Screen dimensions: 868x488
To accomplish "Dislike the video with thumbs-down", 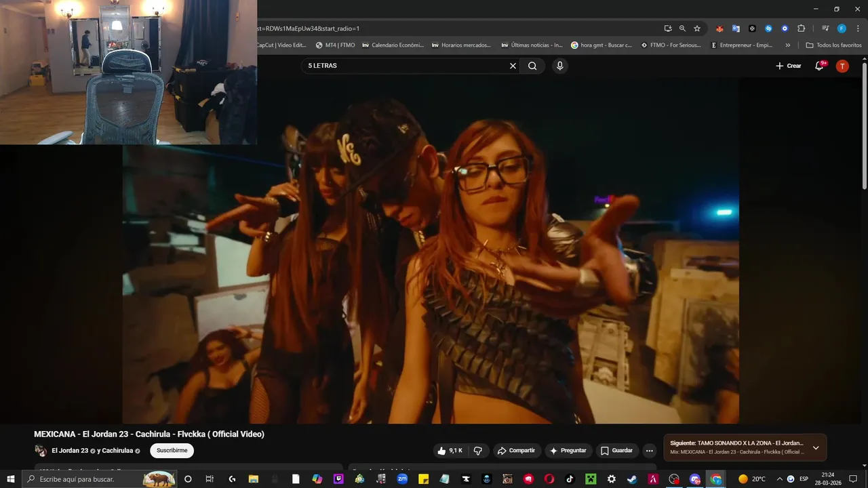I will tap(477, 451).
